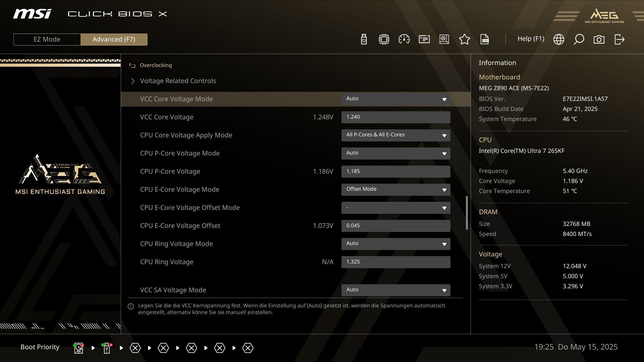The image size is (644, 362).
Task: Select the Advanced (F7) tab
Action: (x=114, y=39)
